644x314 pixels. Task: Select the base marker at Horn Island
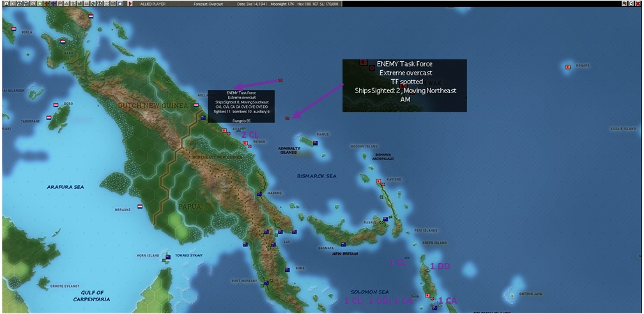[167, 257]
